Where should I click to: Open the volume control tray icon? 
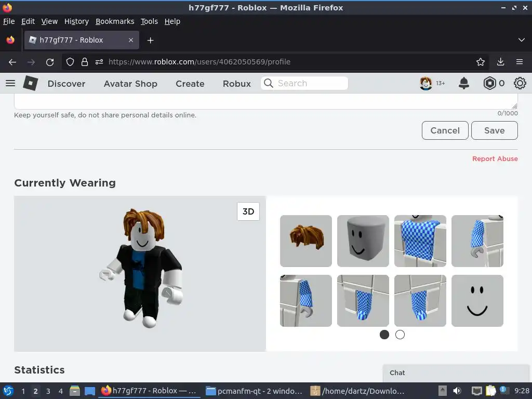tap(457, 391)
